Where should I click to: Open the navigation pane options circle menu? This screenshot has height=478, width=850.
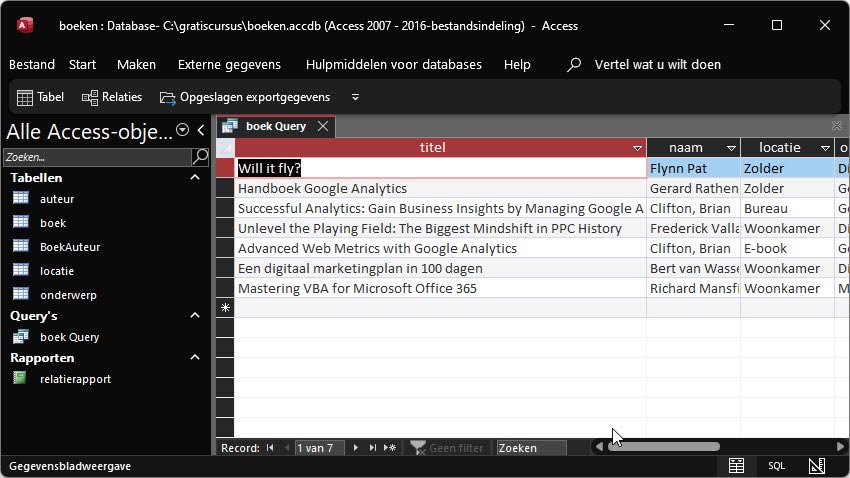pos(183,130)
